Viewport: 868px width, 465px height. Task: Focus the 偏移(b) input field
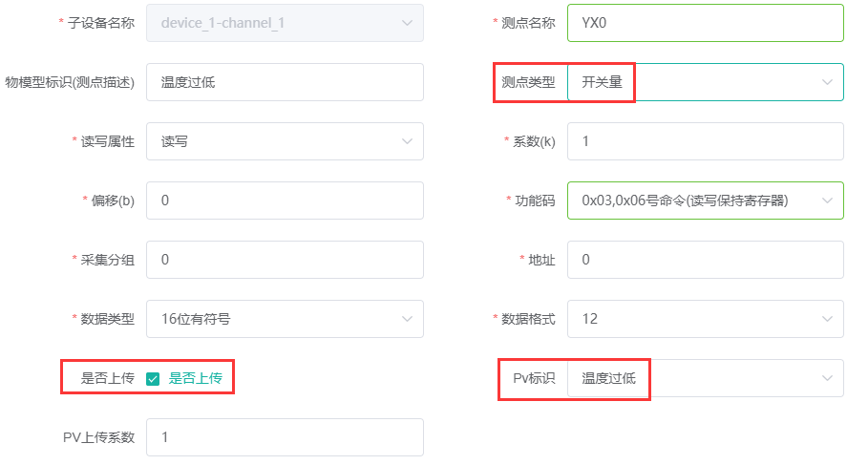(285, 201)
